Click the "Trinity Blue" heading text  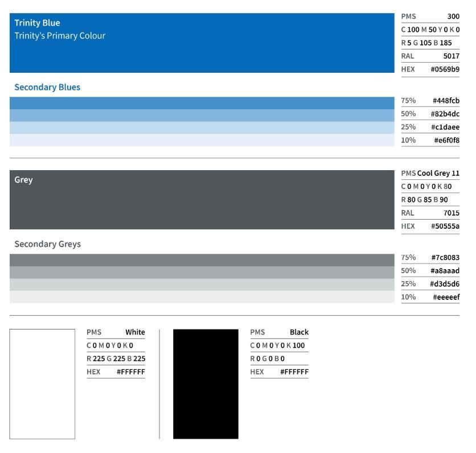38,23
